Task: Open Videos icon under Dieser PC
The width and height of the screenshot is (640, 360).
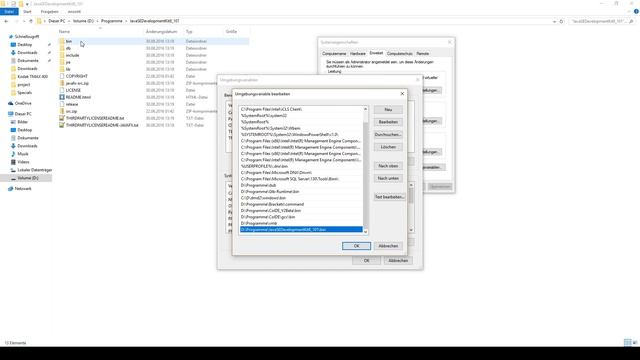Action: click(x=13, y=162)
